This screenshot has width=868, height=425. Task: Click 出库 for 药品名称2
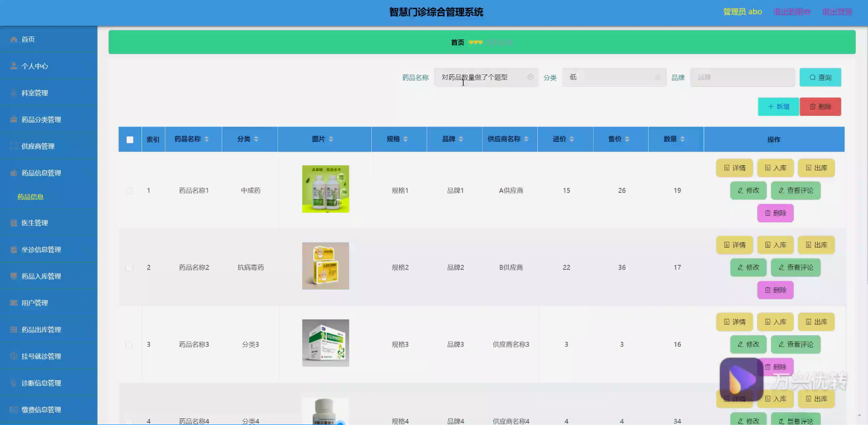click(816, 245)
